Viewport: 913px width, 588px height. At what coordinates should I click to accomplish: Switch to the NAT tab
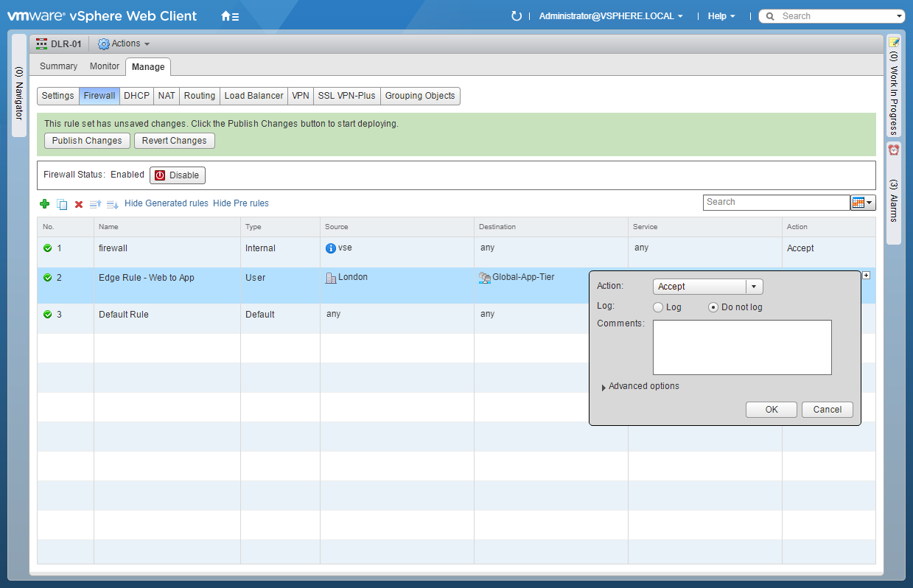pos(167,96)
